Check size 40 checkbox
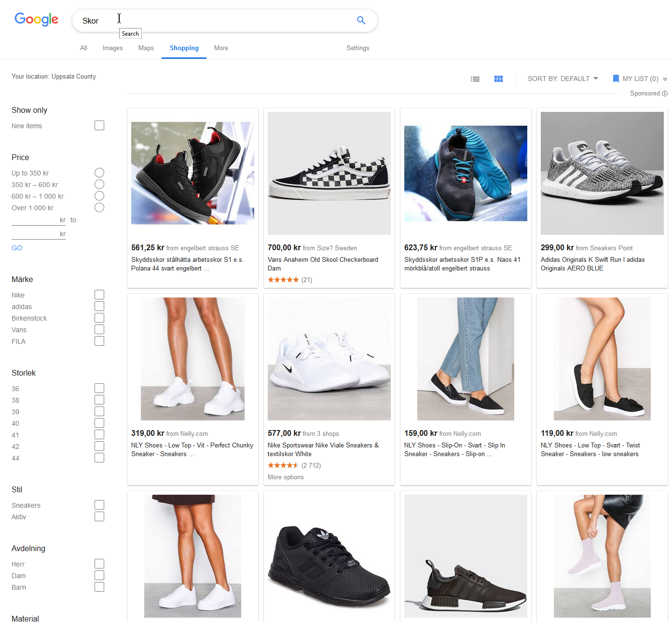The image size is (672, 622). pyautogui.click(x=99, y=423)
